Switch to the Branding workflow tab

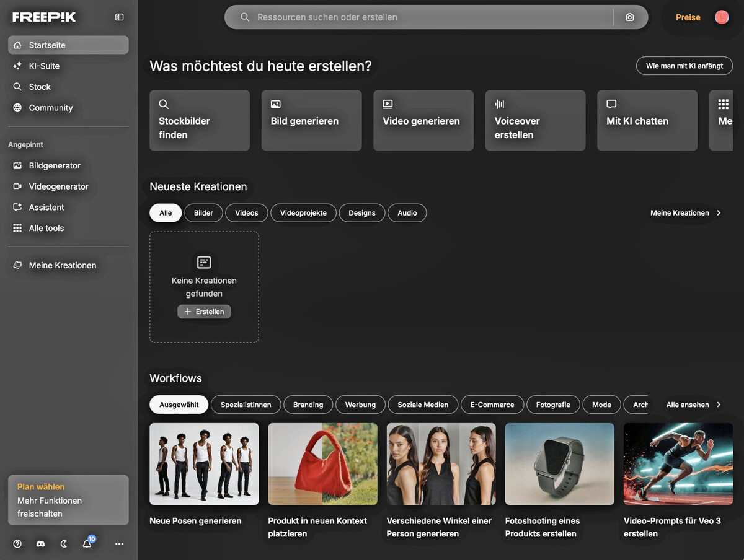pos(308,405)
